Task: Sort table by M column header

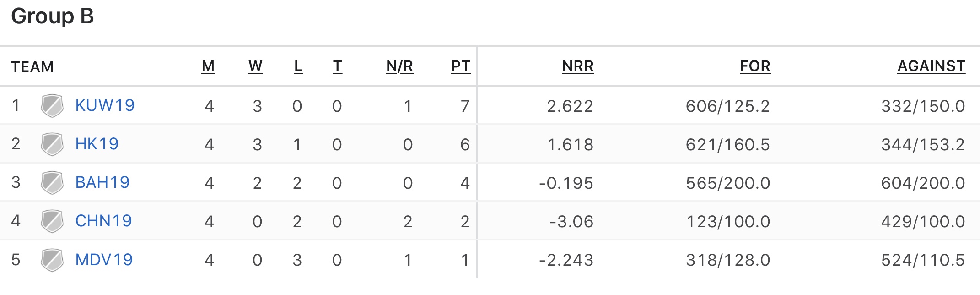Action: coord(208,66)
